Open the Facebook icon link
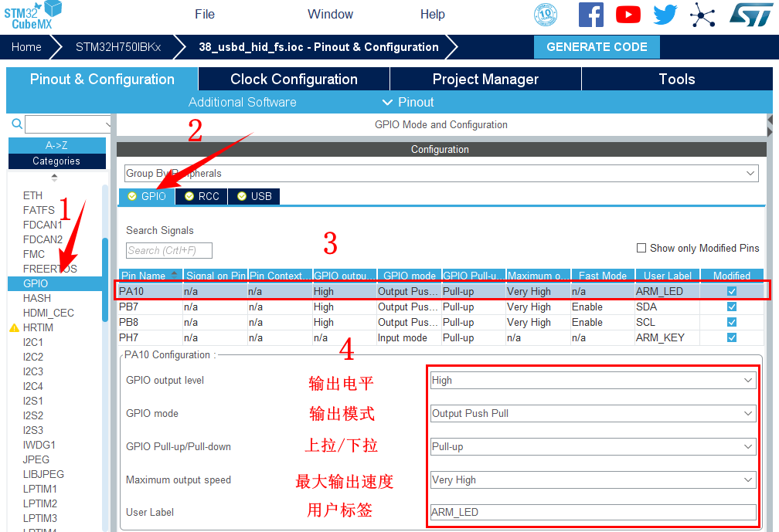 tap(590, 15)
